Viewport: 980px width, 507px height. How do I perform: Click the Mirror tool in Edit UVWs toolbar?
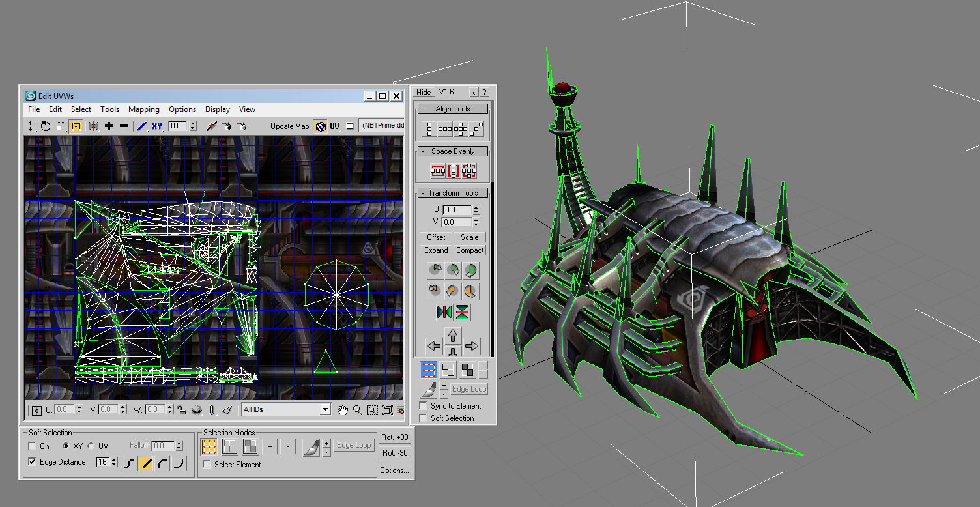pos(93,126)
